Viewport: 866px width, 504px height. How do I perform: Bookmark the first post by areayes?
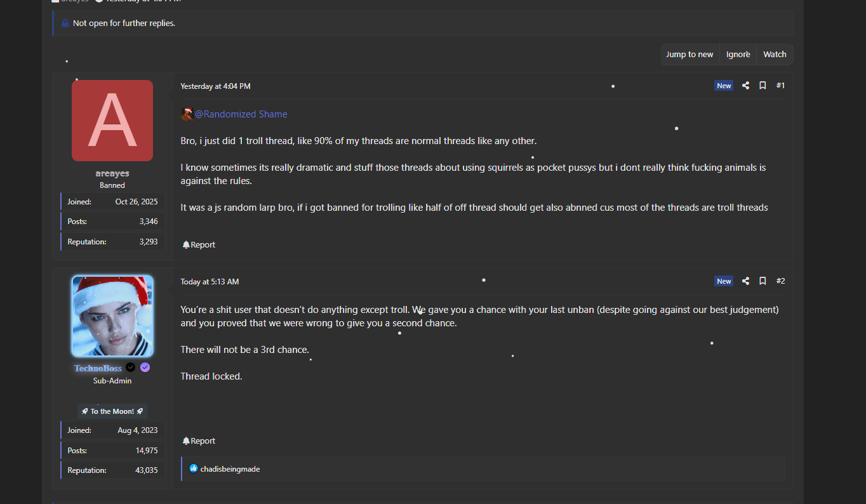click(763, 86)
